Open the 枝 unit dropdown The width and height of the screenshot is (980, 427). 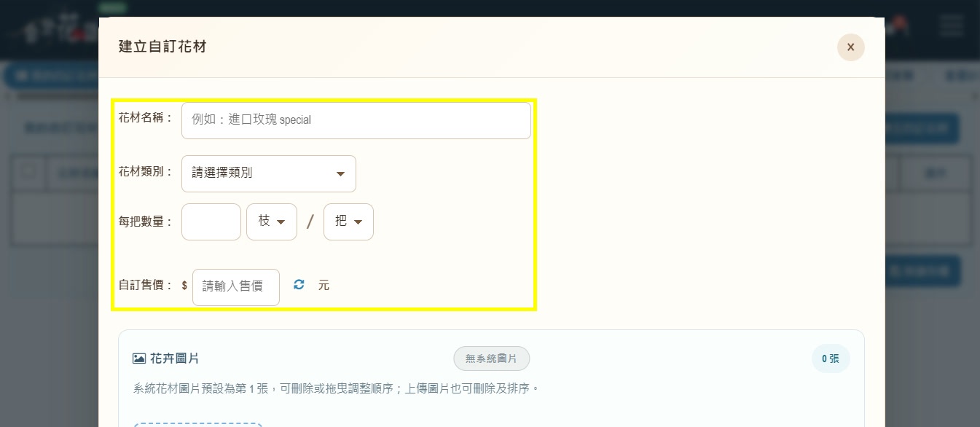tap(272, 222)
